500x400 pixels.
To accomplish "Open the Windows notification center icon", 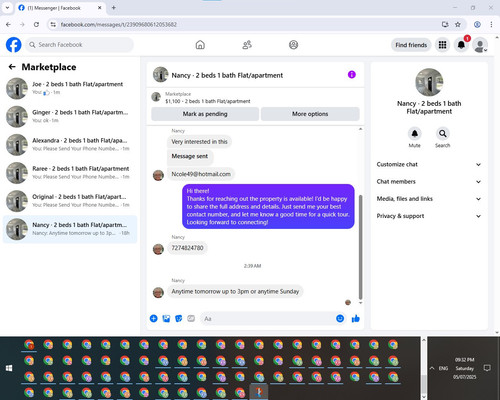I will tap(487, 368).
